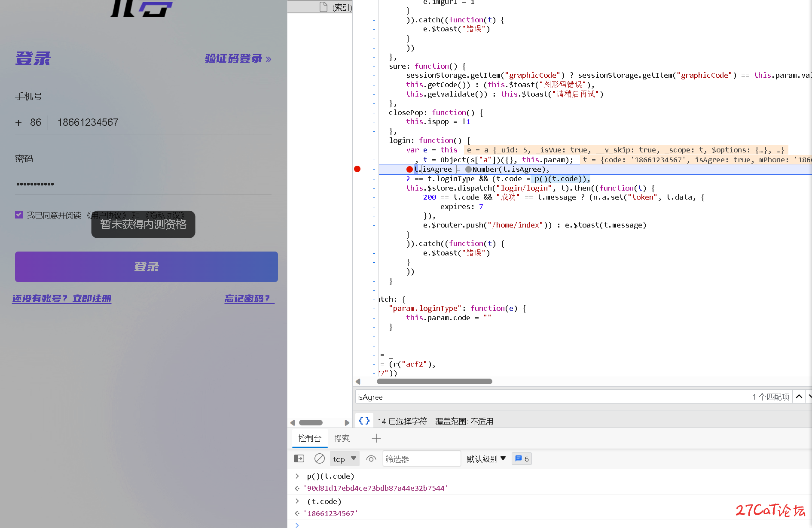Viewport: 812px width, 528px height.
Task: Clear the console with the circle-slash icon
Action: click(319, 458)
